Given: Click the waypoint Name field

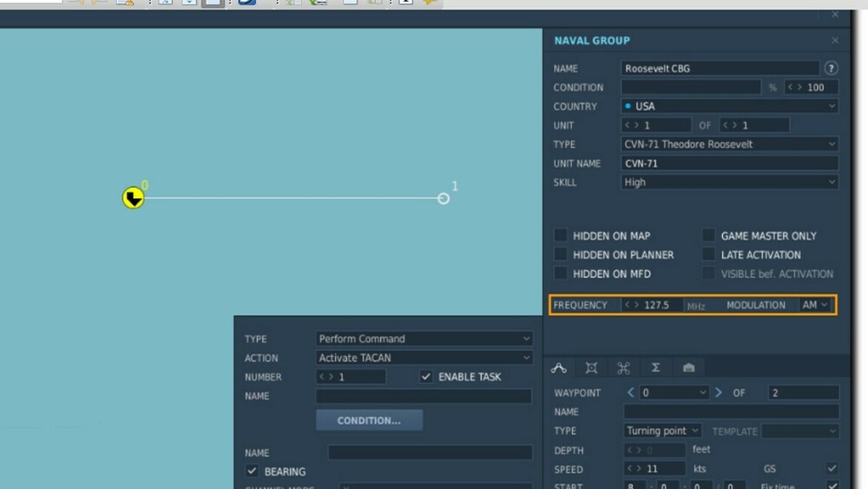Looking at the screenshot, I should pos(731,412).
